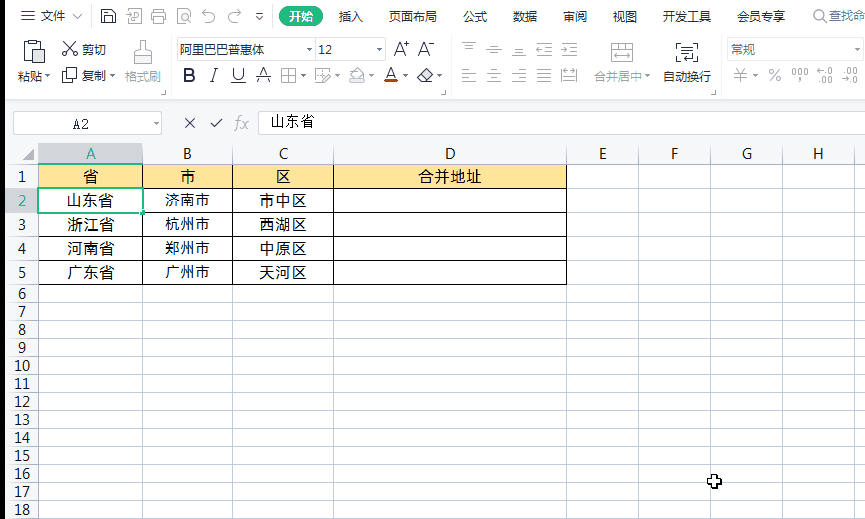The height and width of the screenshot is (519, 865).
Task: Click the Increase indent icon
Action: [x=569, y=49]
